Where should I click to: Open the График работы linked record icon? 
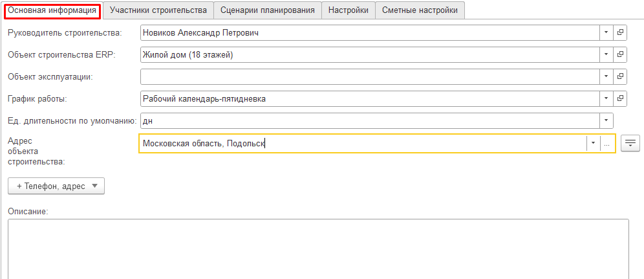click(620, 98)
